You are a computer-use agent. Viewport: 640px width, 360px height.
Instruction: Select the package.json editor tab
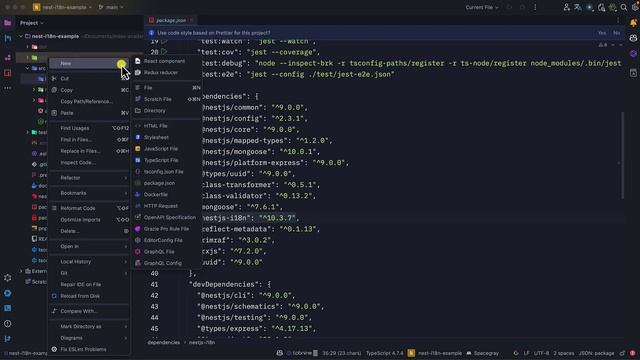pyautogui.click(x=171, y=20)
